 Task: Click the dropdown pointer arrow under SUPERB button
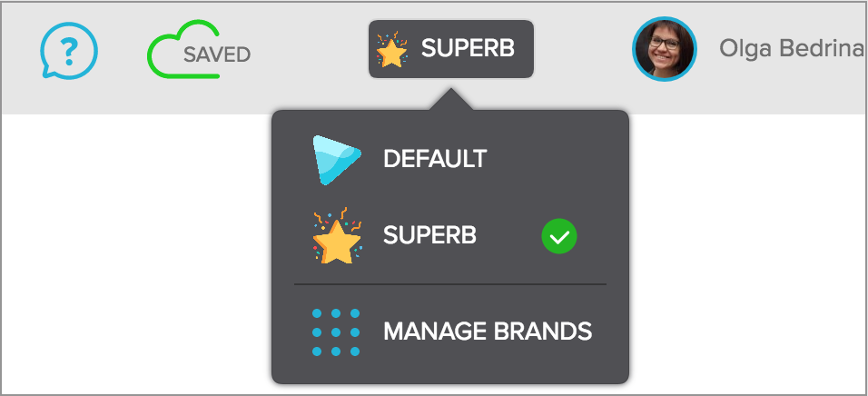(450, 99)
